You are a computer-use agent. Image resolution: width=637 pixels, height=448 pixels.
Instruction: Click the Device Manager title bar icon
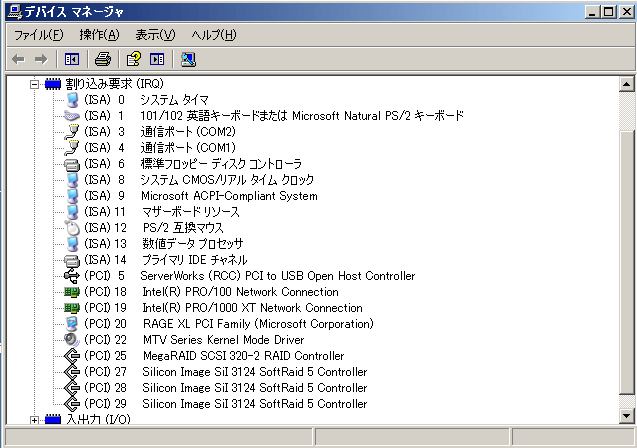tap(15, 12)
